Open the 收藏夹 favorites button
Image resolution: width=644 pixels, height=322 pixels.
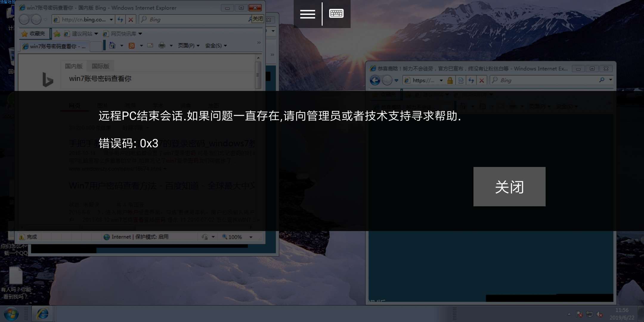[x=33, y=34]
